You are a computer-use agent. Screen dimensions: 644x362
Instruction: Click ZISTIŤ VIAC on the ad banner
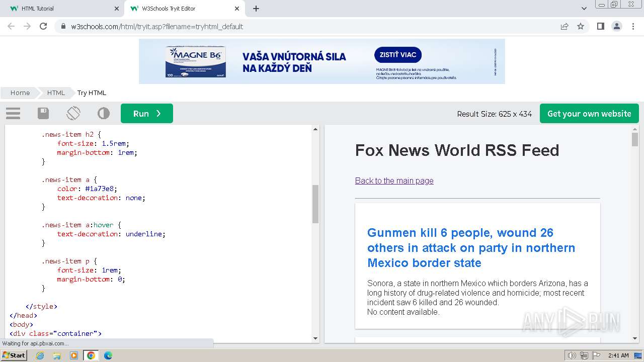(398, 55)
